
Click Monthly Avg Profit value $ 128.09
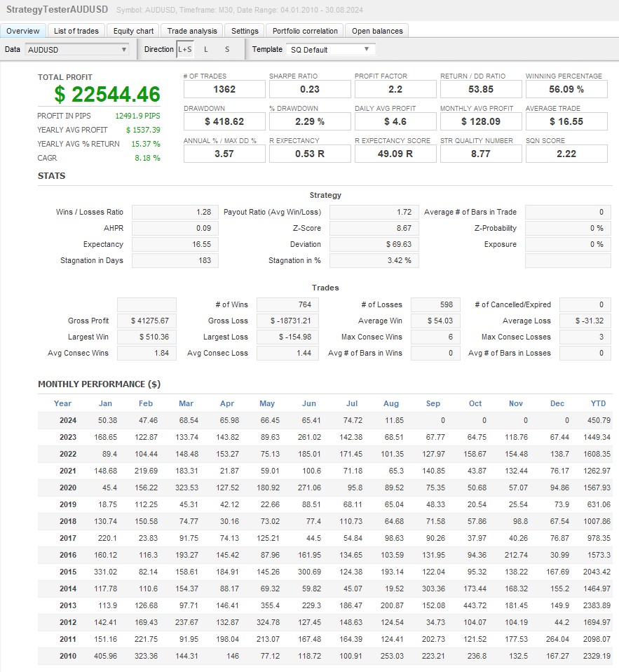click(x=481, y=121)
